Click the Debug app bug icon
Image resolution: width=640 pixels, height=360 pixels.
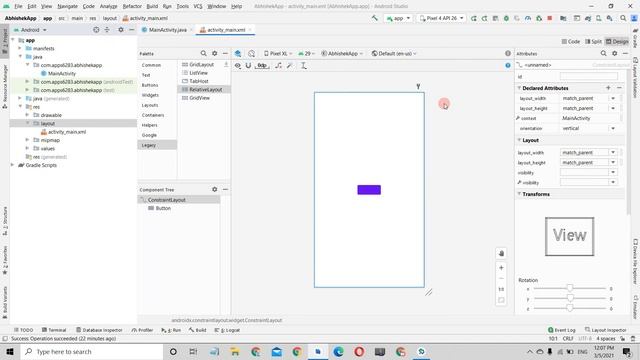coord(506,18)
